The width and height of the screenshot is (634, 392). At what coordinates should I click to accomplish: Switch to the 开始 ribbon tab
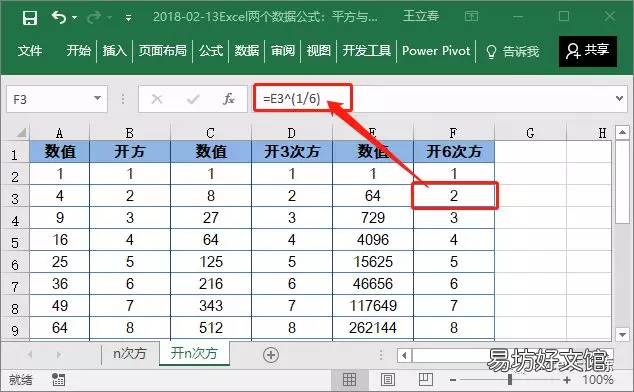(78, 51)
